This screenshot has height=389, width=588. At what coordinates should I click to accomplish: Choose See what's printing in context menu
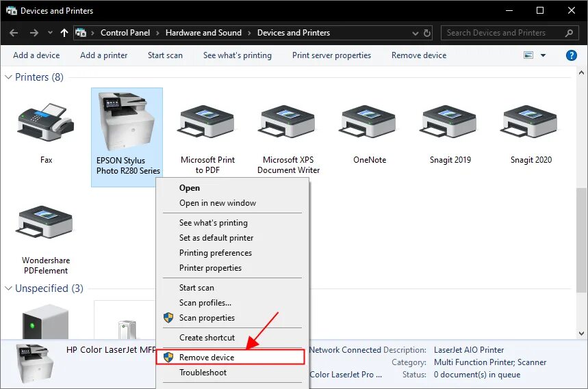[x=233, y=223]
